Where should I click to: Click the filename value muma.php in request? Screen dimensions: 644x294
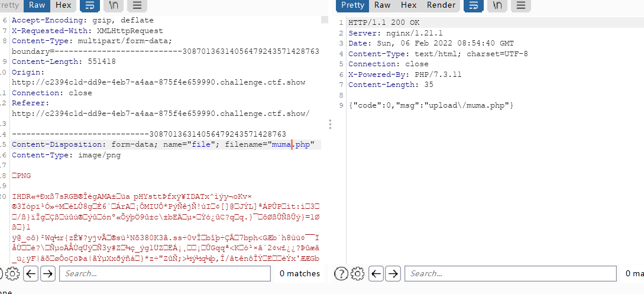pyautogui.click(x=291, y=144)
